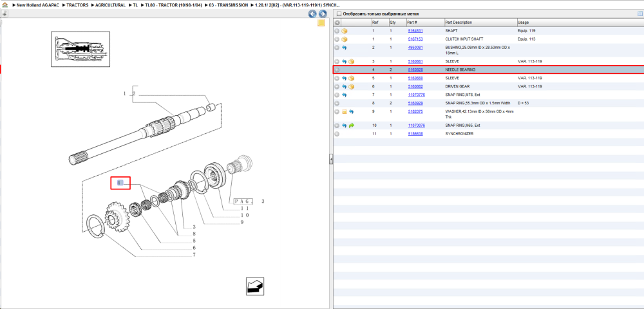Go to previous diagram with blue back arrow

point(312,14)
